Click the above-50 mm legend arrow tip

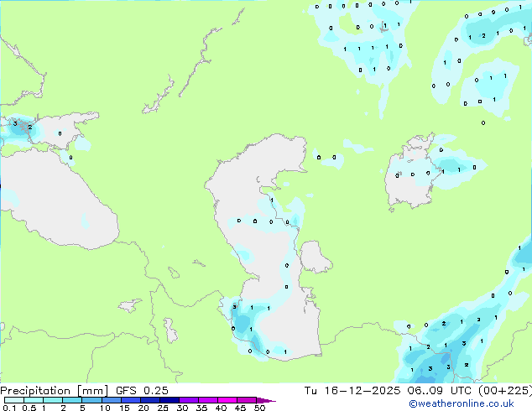(266, 400)
